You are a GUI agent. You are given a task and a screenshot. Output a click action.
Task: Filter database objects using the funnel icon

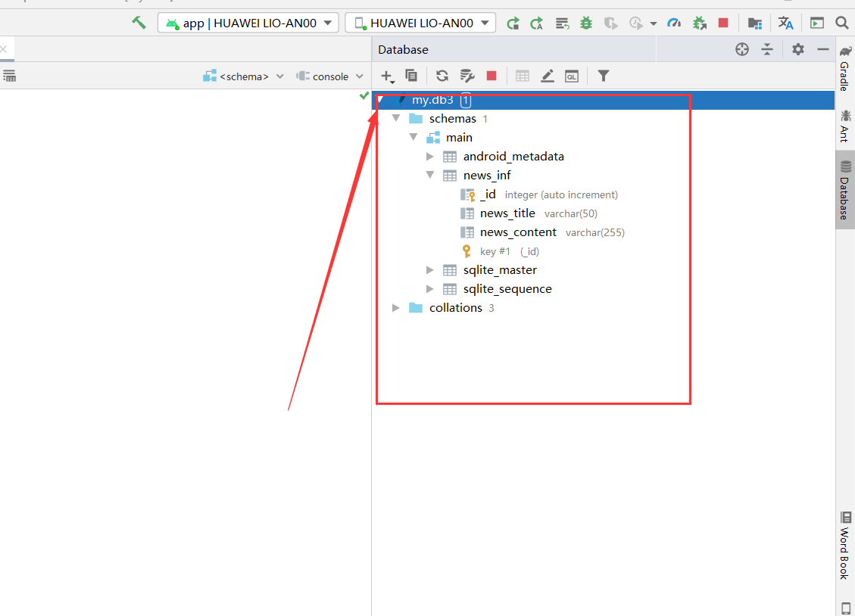click(x=603, y=76)
